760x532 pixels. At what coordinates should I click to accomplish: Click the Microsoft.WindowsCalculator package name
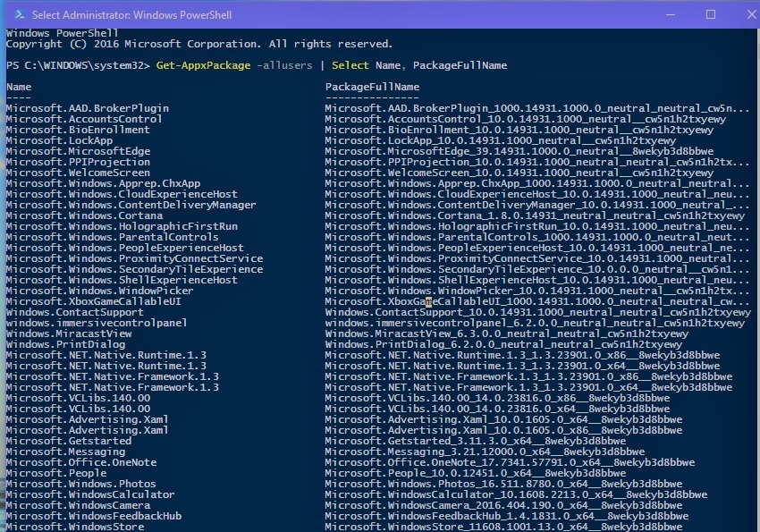click(x=84, y=494)
